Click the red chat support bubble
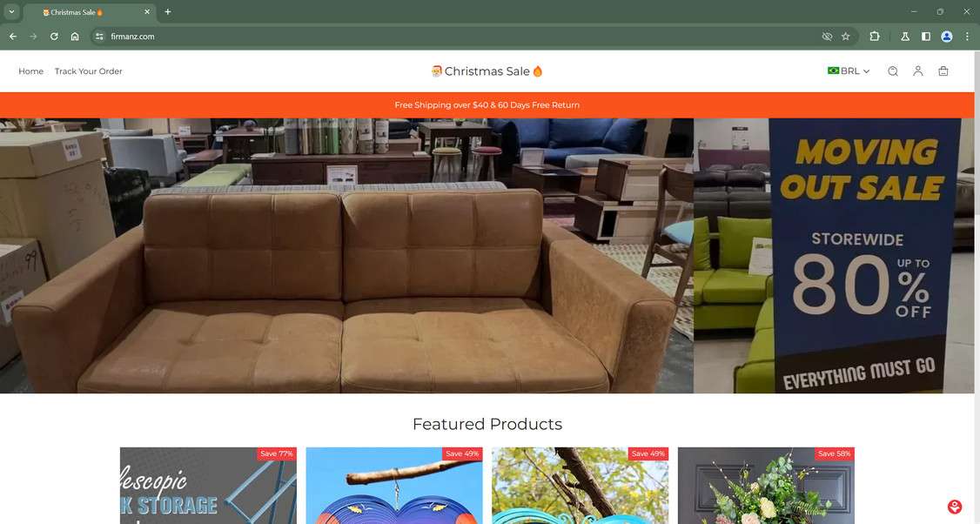 (x=955, y=507)
